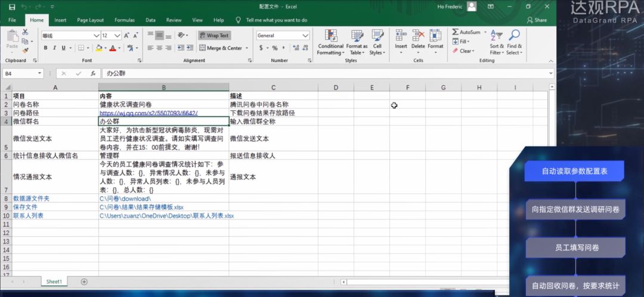The image size is (644, 297).
Task: Apply the red Font Color A
Action: tap(113, 48)
